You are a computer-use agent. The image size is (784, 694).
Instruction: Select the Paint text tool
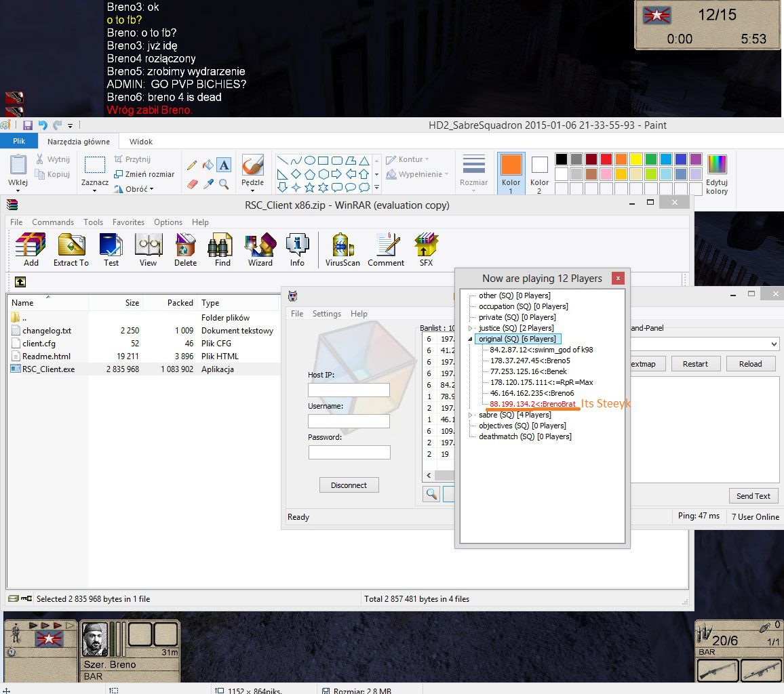click(x=224, y=165)
